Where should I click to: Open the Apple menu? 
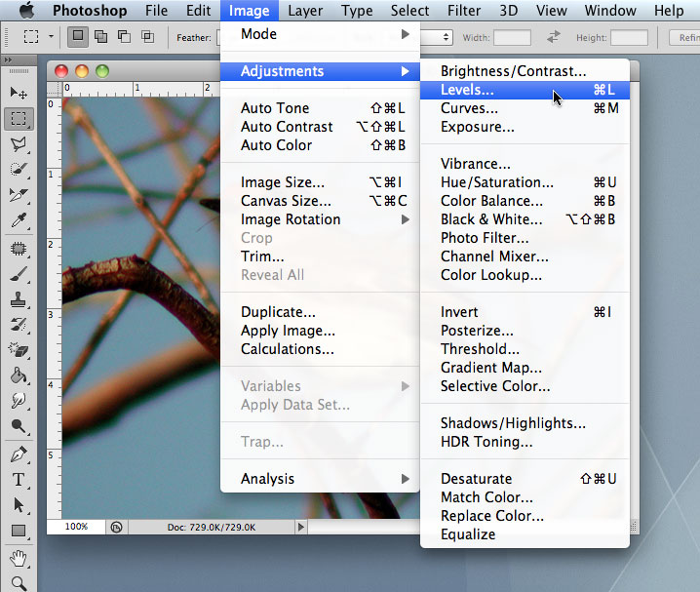pos(26,11)
